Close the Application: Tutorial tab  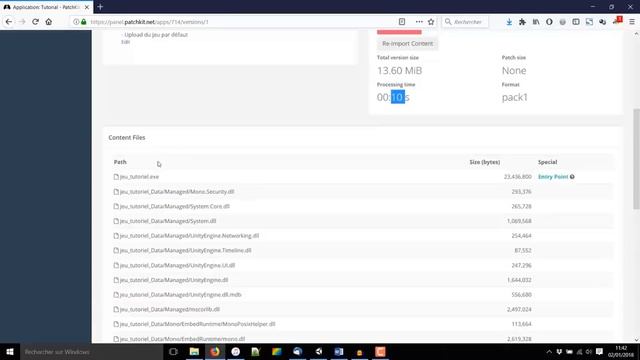[x=87, y=7]
